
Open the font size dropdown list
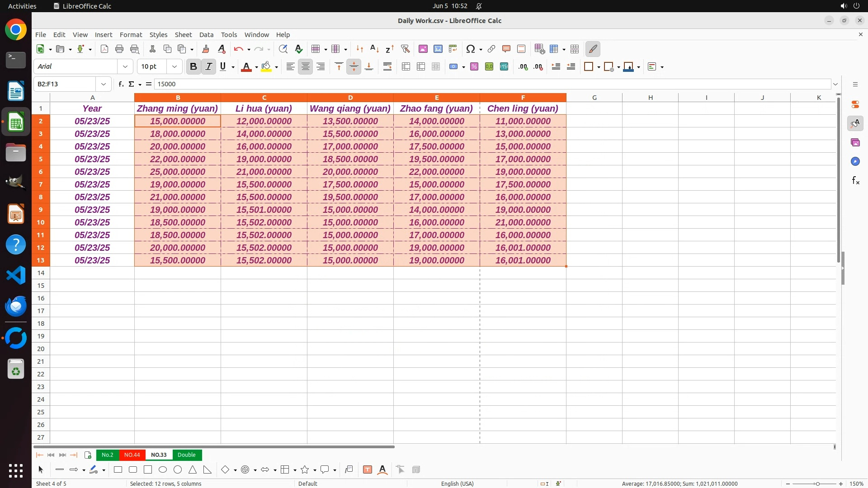175,66
